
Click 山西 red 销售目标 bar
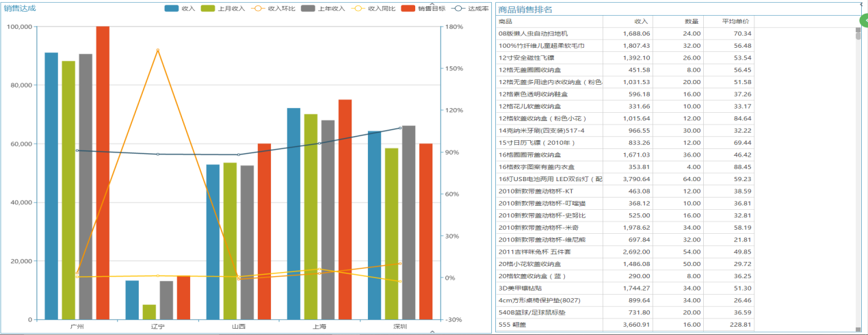264,232
